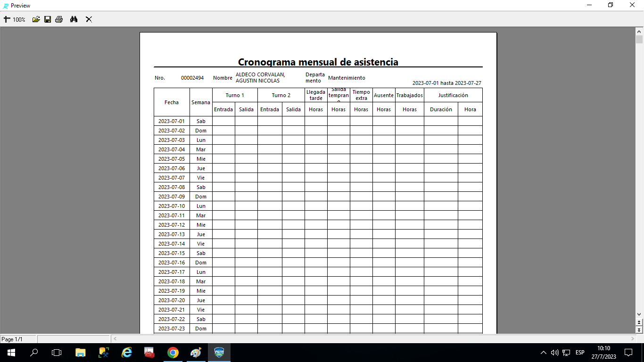This screenshot has height=362, width=644.
Task: Click the date cell 2023-07-14
Action: click(x=172, y=244)
